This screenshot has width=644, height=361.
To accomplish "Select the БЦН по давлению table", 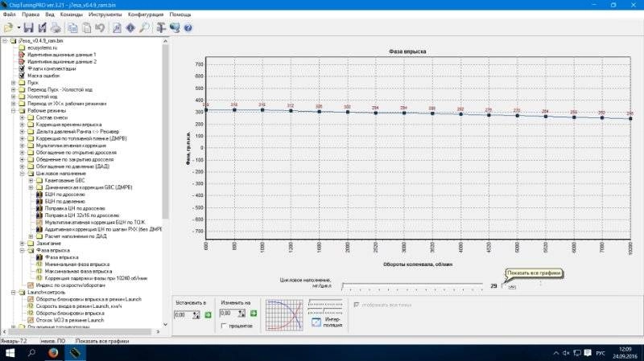I will 65,201.
